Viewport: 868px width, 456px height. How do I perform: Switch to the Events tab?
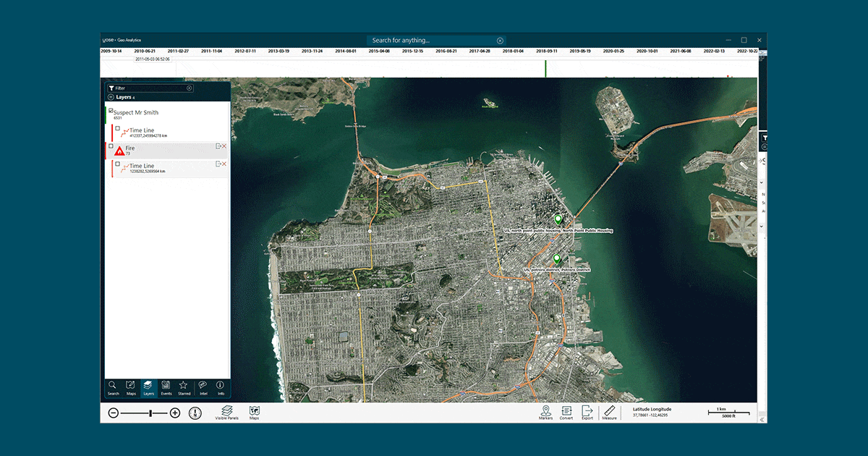pos(166,387)
